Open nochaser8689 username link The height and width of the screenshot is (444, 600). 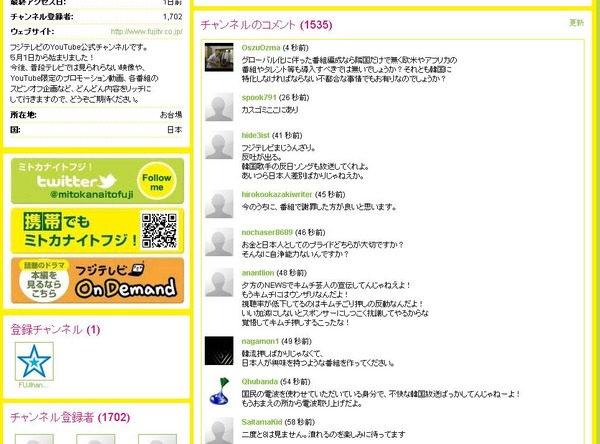pyautogui.click(x=267, y=232)
